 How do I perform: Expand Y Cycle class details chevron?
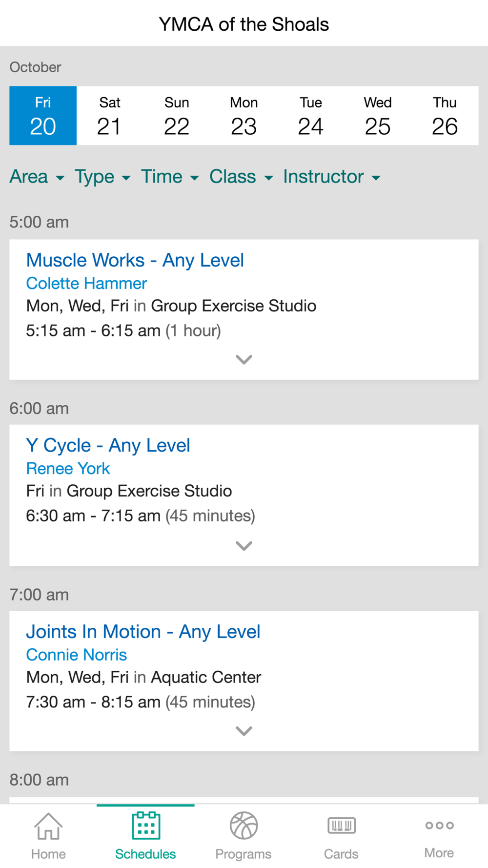(244, 546)
